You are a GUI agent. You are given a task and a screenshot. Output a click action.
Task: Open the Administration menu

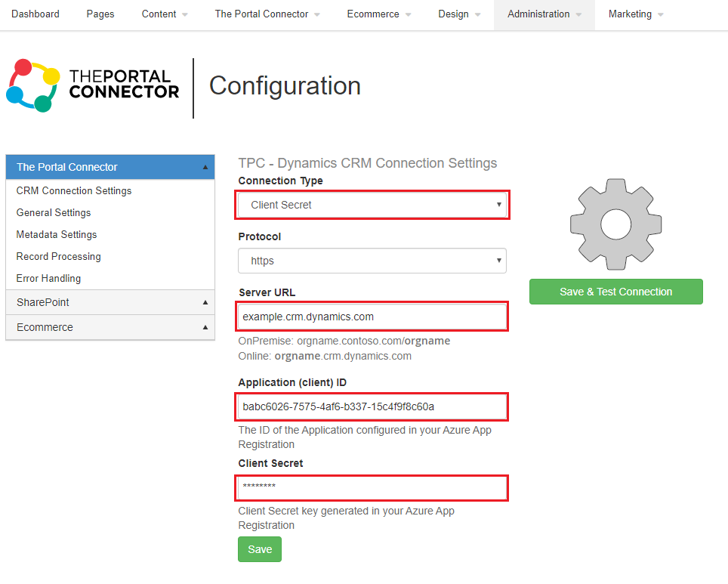click(544, 14)
